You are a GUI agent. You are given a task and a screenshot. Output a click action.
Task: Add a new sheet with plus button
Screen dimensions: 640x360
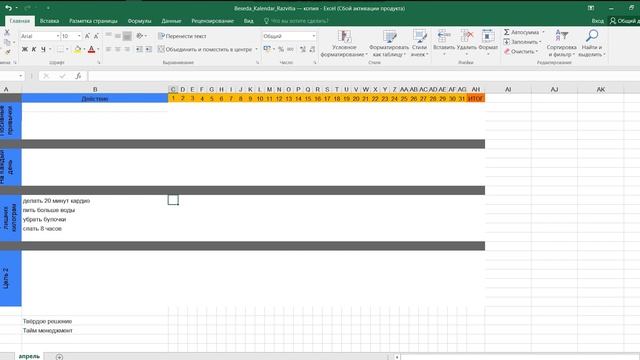pos(59,357)
